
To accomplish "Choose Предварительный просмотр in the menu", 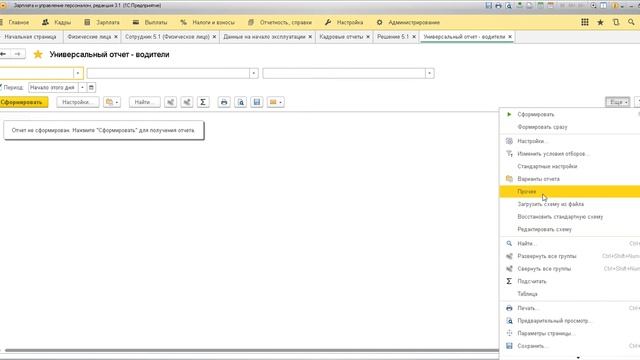I will 570,321.
